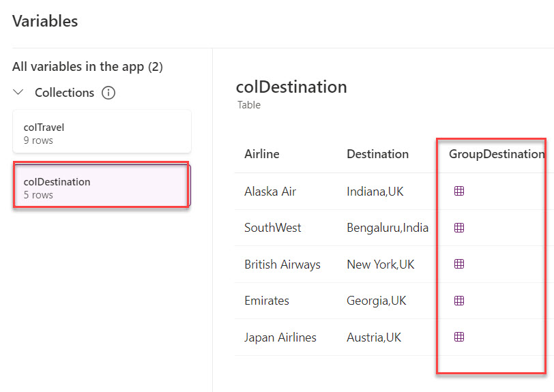Open nested table icon in Japan Airlines row

(459, 337)
